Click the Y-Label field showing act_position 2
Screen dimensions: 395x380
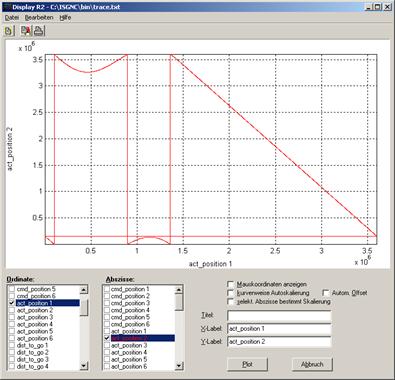coord(279,342)
